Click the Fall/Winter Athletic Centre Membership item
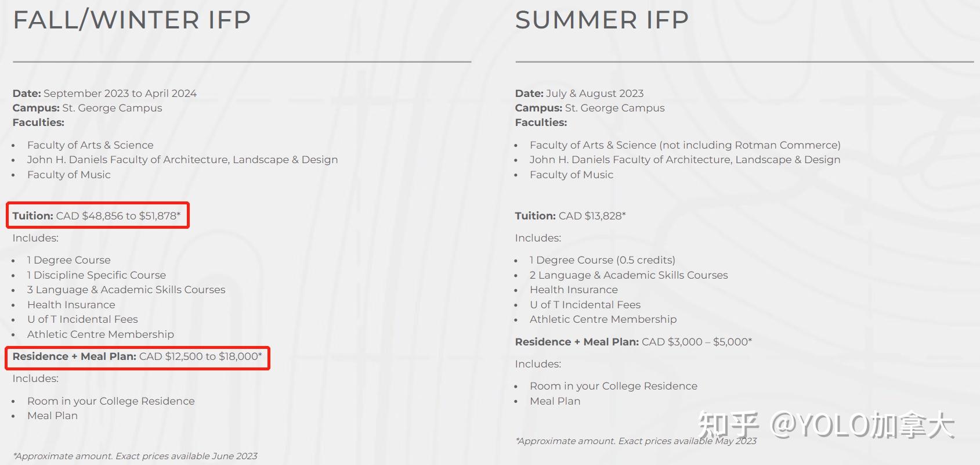The height and width of the screenshot is (465, 980). [x=100, y=334]
